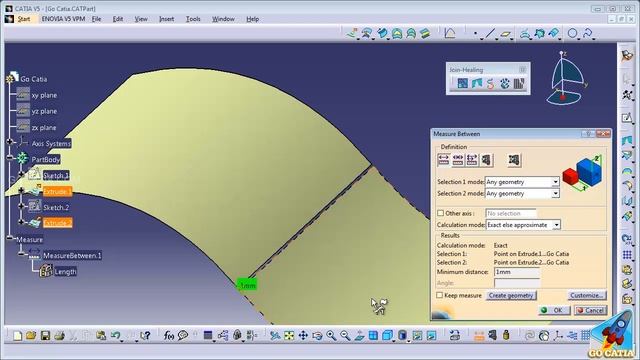Open the Selection 1 mode dropdown
This screenshot has height=360, width=640.
point(556,182)
